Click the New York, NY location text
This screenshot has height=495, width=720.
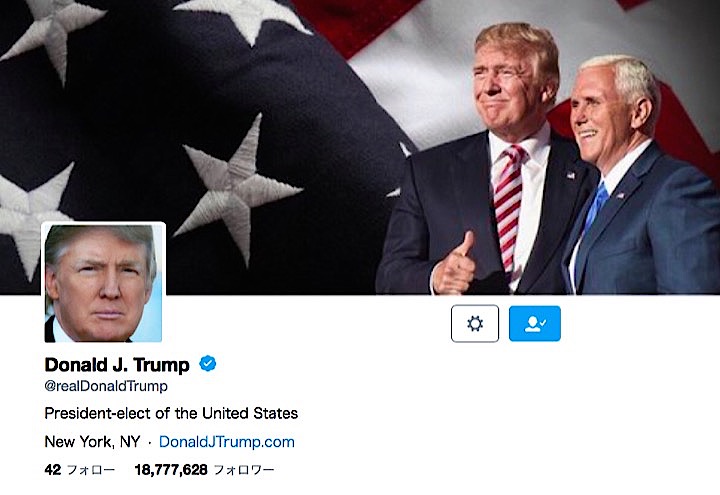tap(92, 442)
